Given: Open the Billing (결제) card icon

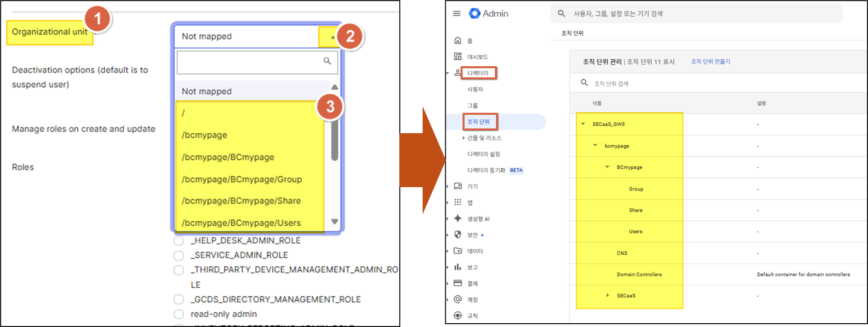Looking at the screenshot, I should point(458,283).
